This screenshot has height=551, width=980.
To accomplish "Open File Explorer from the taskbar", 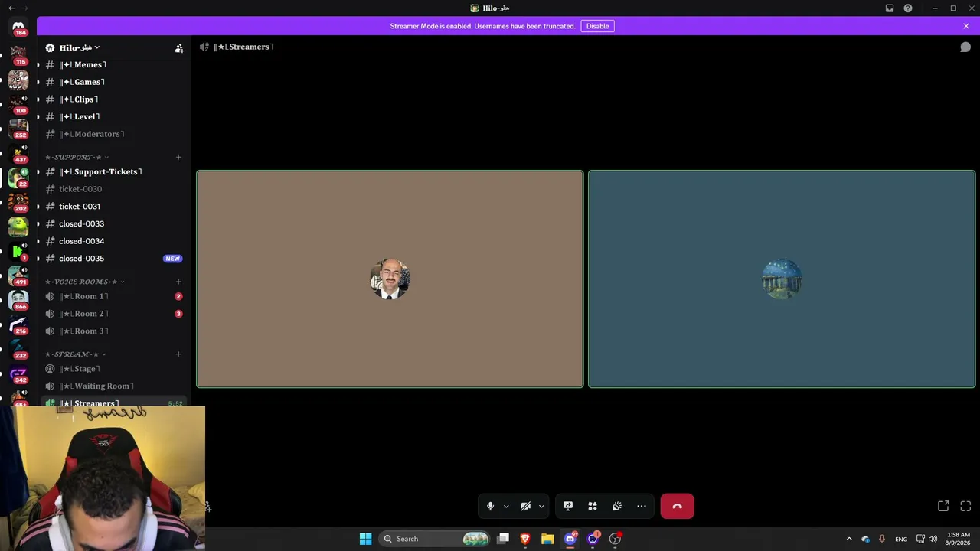I will [x=547, y=539].
